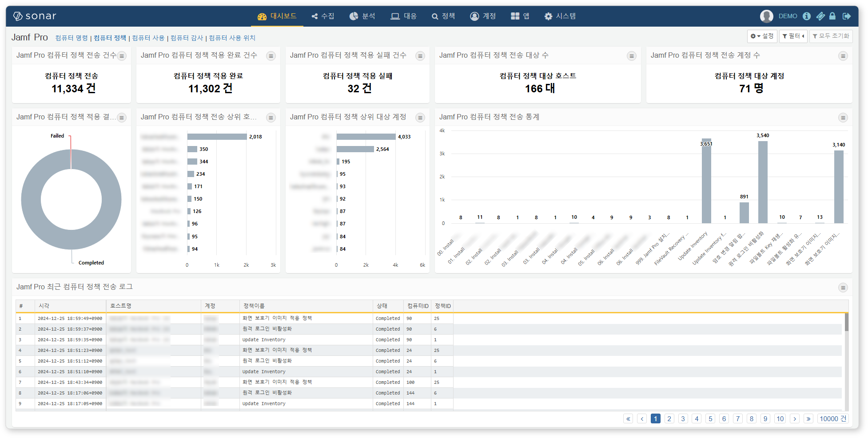Expand the 필터 panel
Image resolution: width=868 pixels, height=438 pixels.
(793, 36)
